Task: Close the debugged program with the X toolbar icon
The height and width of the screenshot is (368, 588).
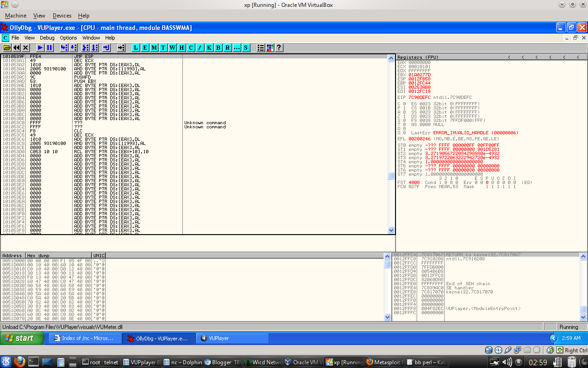Action: pyautogui.click(x=26, y=47)
